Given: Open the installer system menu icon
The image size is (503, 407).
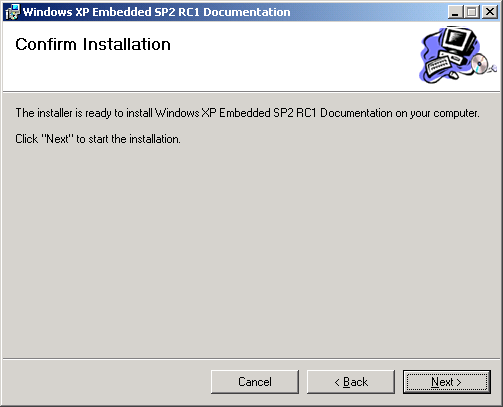Looking at the screenshot, I should point(12,12).
